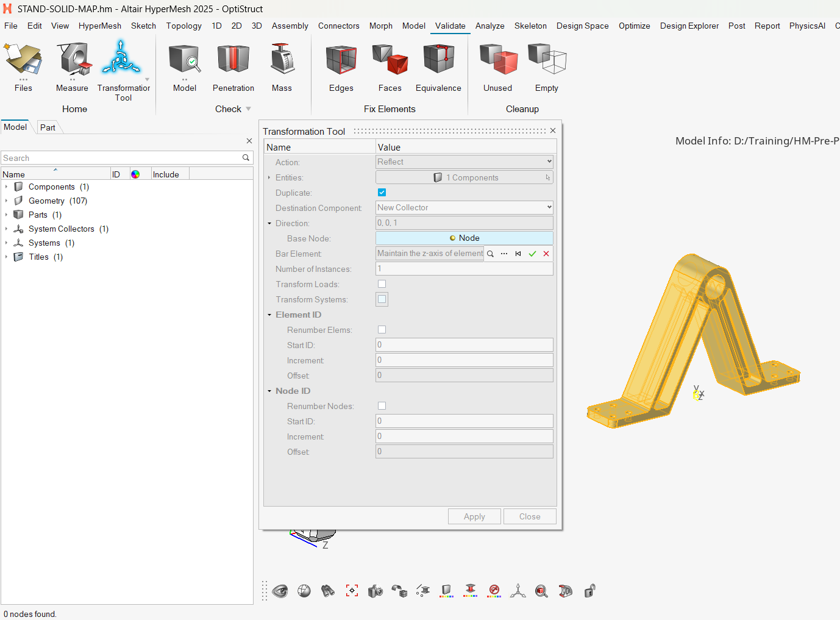840x620 pixels.
Task: Click the Faces tool icon
Action: pos(390,60)
